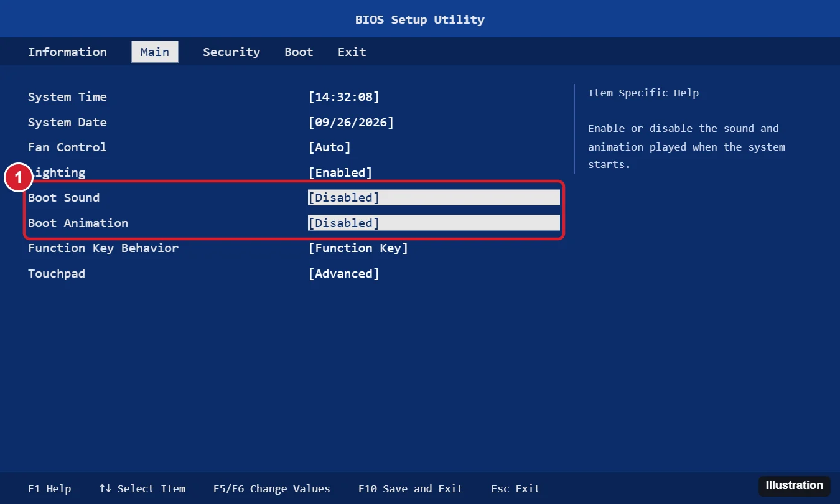The height and width of the screenshot is (504, 840).
Task: Click the Esc Exit hint
Action: [515, 489]
